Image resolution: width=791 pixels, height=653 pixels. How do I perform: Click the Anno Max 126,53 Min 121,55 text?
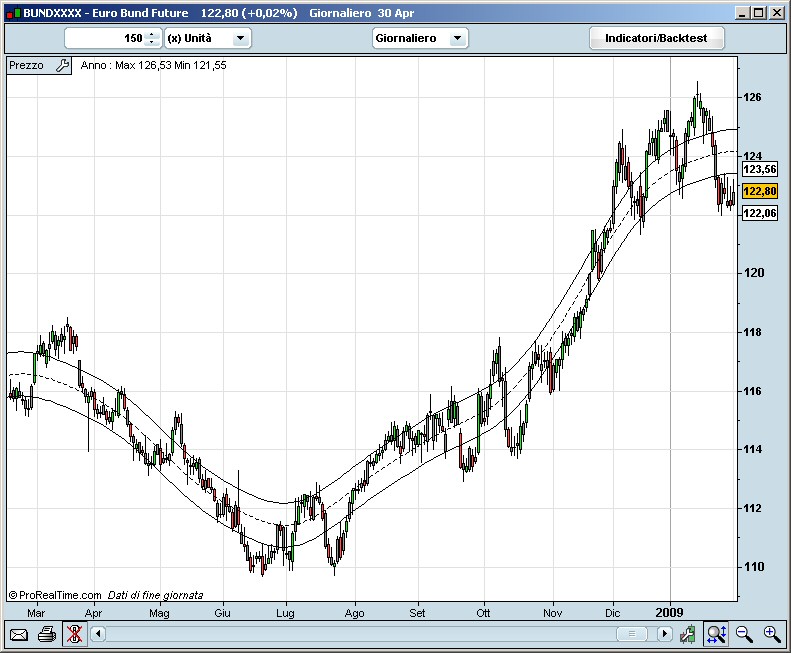(x=153, y=65)
